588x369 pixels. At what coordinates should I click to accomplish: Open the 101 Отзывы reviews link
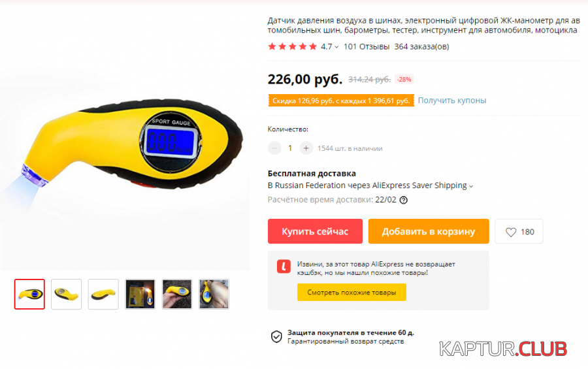point(367,46)
